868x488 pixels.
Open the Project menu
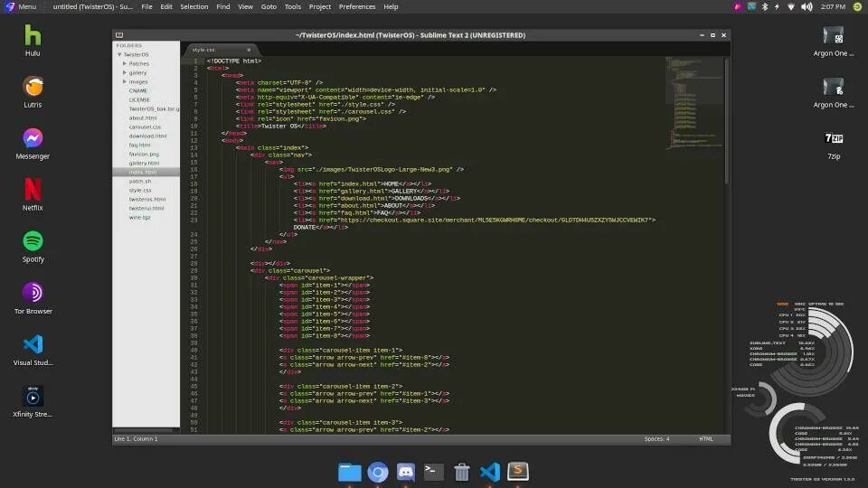coord(319,6)
